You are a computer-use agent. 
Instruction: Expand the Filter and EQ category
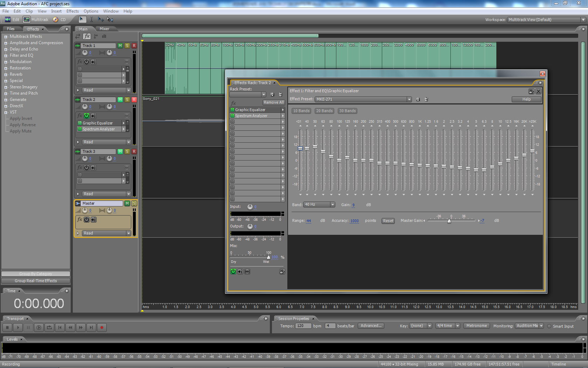click(x=6, y=56)
